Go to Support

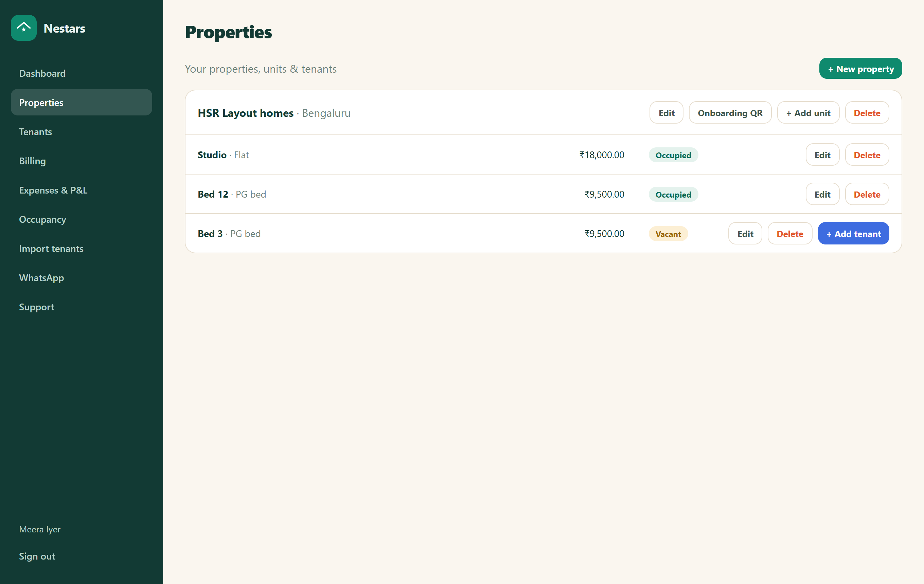[x=81, y=307]
